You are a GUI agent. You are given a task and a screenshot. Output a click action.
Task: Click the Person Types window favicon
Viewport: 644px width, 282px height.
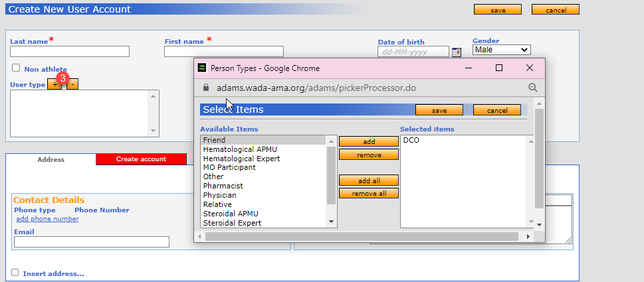click(201, 68)
